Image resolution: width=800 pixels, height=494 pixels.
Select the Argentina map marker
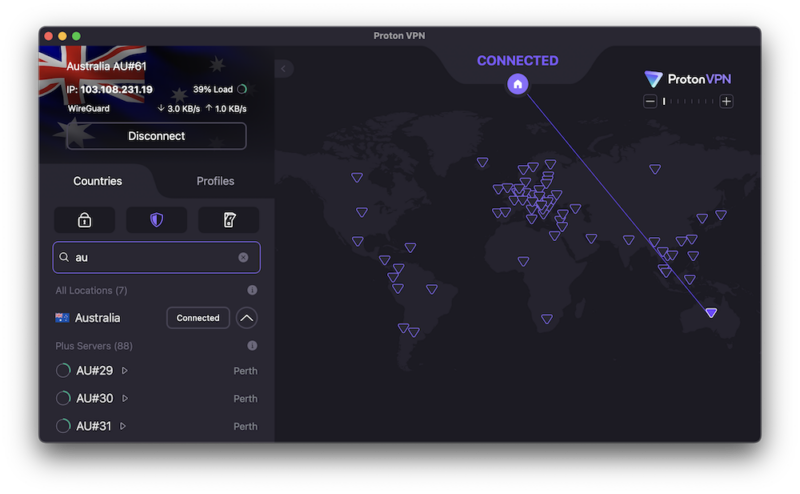click(414, 332)
